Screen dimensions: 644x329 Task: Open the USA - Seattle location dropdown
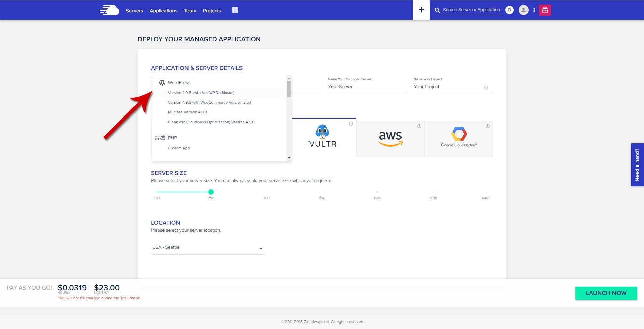point(207,248)
